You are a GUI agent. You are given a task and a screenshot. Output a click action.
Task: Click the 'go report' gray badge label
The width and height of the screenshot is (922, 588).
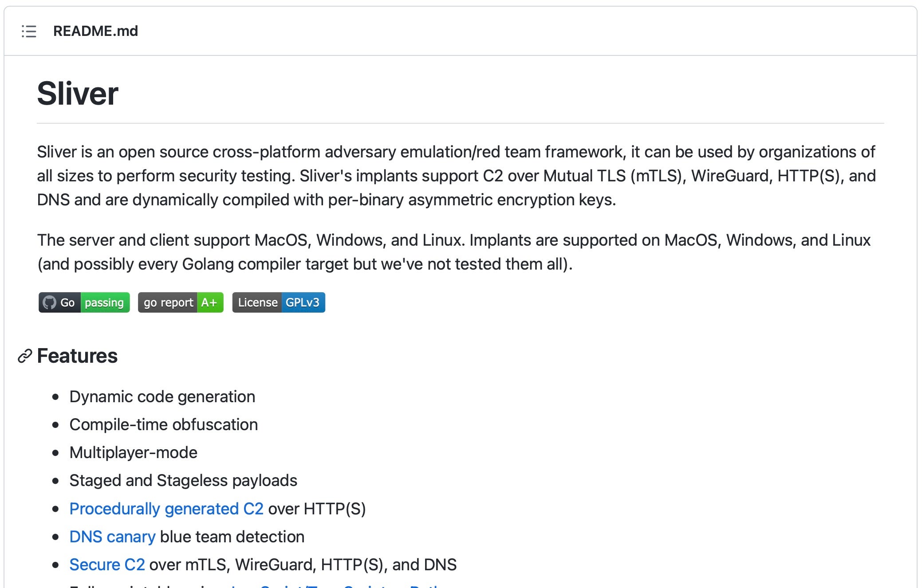coord(168,302)
